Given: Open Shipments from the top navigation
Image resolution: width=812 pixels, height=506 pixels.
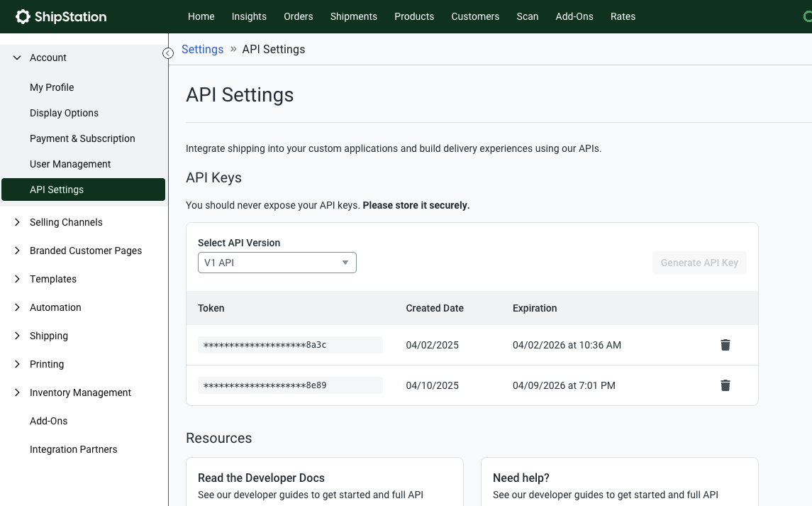Looking at the screenshot, I should [x=353, y=16].
